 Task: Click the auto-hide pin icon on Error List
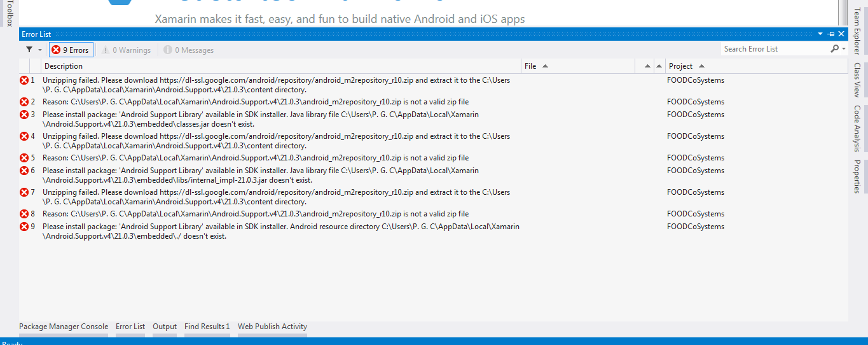point(831,34)
